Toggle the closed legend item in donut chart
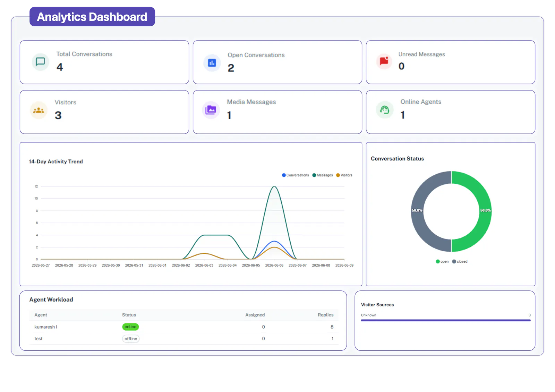The image size is (555, 392). (x=460, y=261)
